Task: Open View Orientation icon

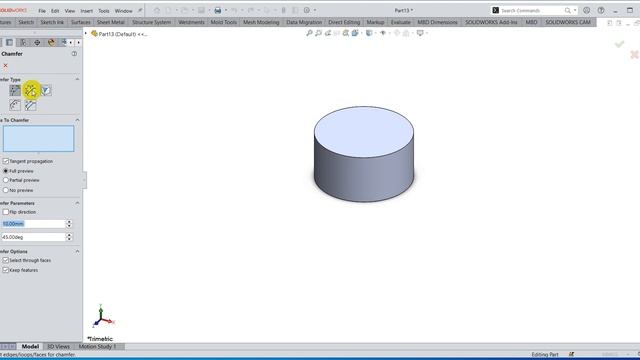Action: click(x=355, y=33)
